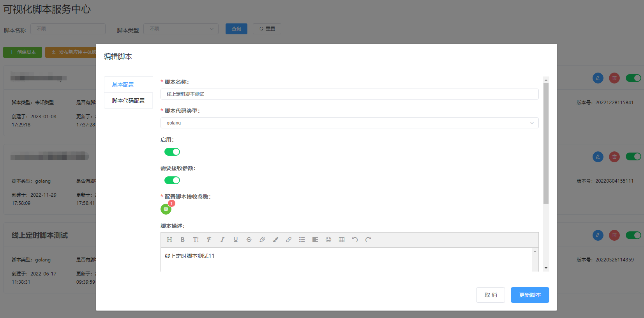Insert a table in the description editor

pyautogui.click(x=342, y=240)
